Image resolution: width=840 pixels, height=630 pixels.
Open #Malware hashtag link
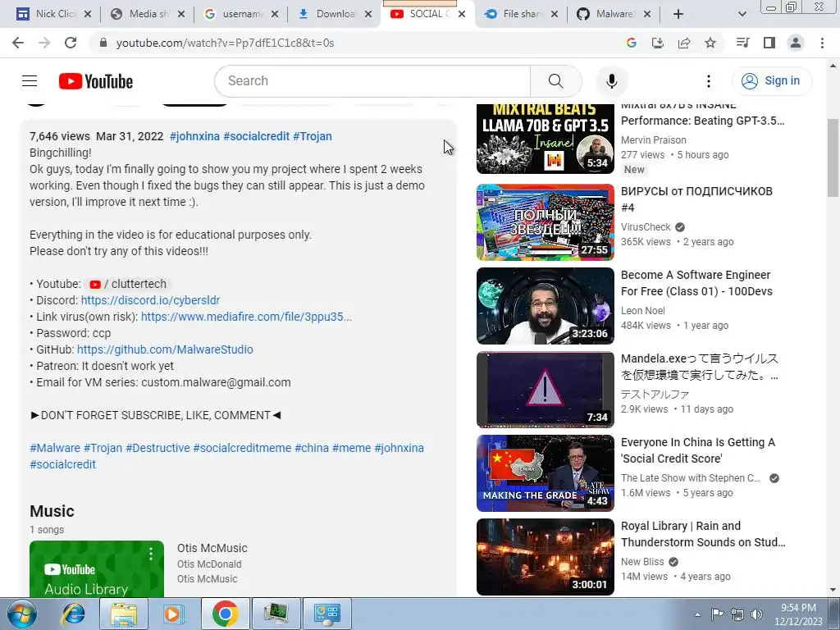pyautogui.click(x=55, y=448)
